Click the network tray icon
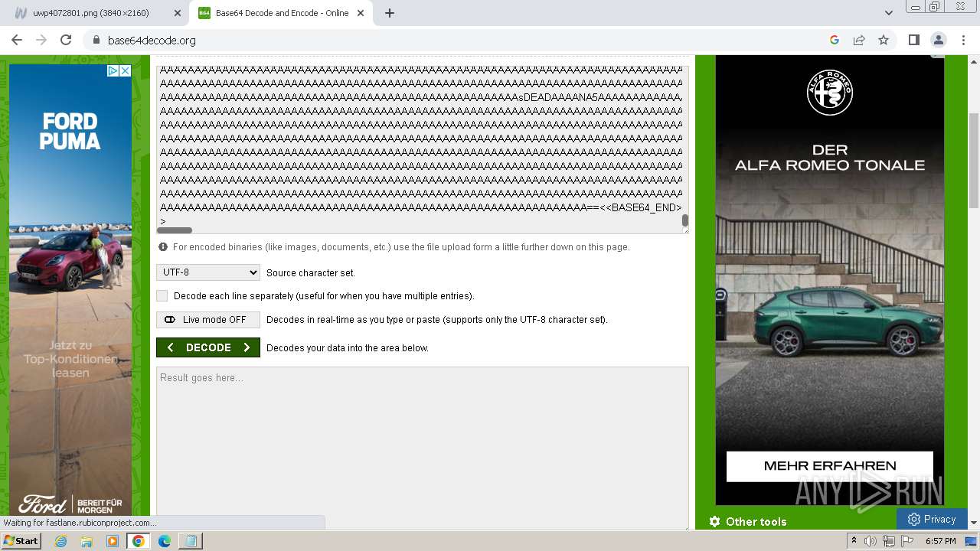This screenshot has height=551, width=980. [889, 541]
